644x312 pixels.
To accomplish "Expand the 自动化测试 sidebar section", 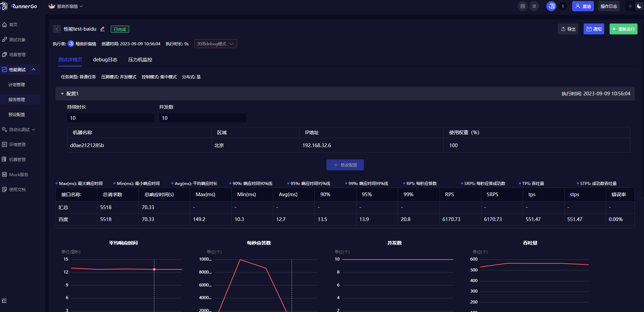I will coord(33,129).
